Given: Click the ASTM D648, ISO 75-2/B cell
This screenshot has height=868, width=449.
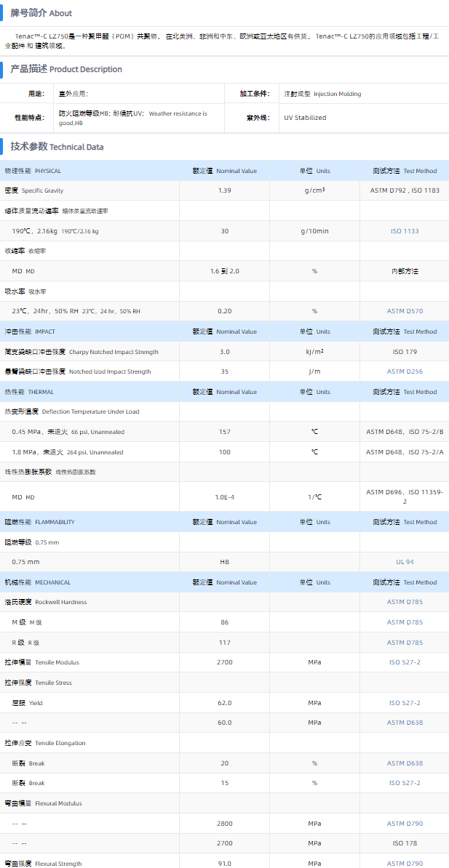Looking at the screenshot, I should click(405, 432).
